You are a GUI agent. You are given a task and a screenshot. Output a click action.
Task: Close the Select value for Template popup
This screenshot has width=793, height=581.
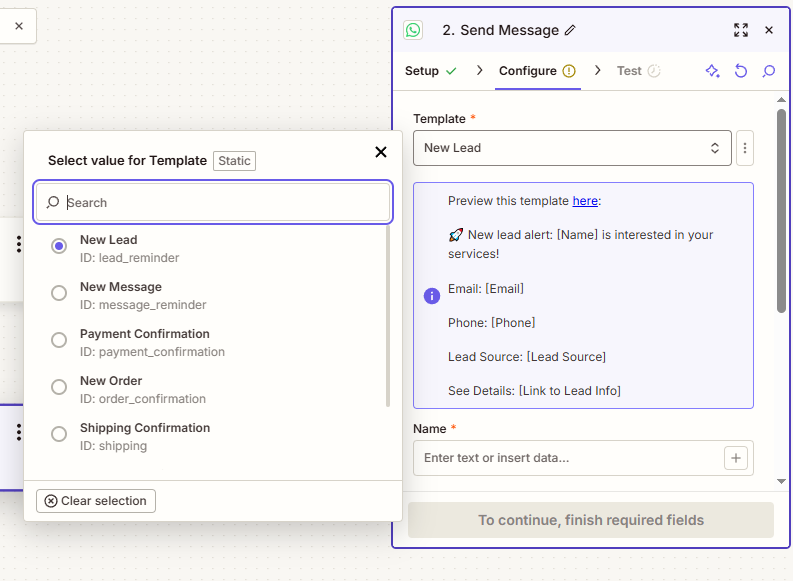[x=381, y=152]
